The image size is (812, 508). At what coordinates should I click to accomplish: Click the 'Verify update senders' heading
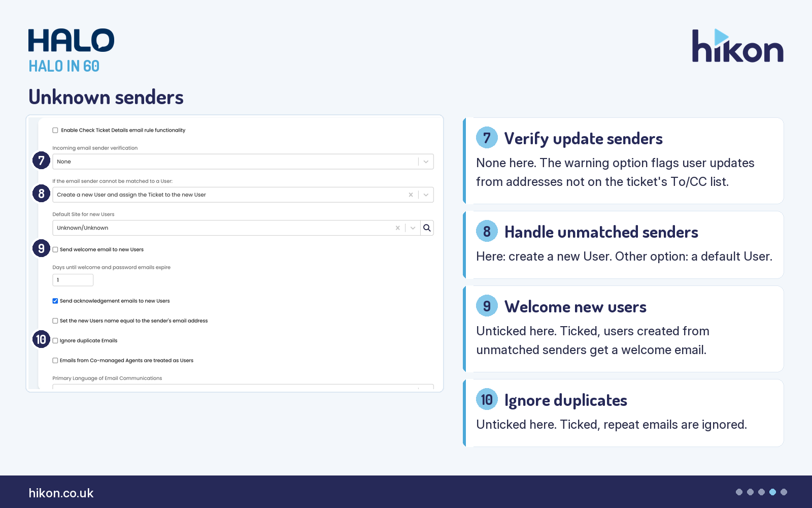[583, 139]
